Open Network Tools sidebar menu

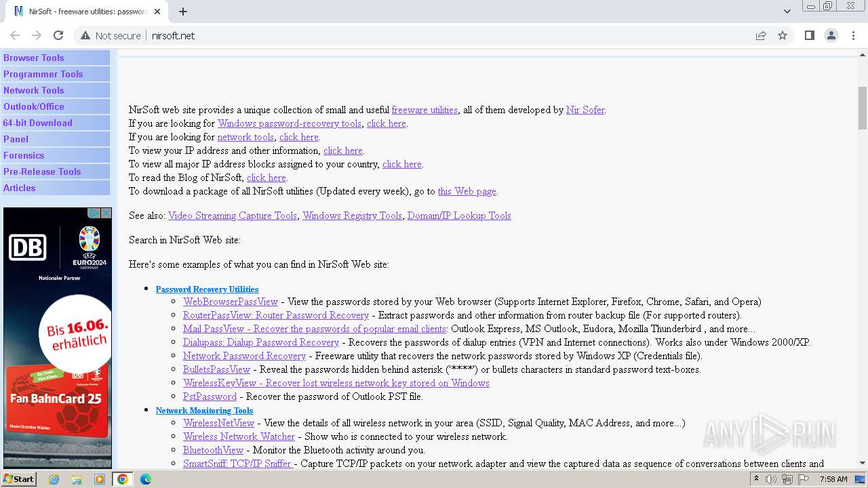[x=56, y=90]
